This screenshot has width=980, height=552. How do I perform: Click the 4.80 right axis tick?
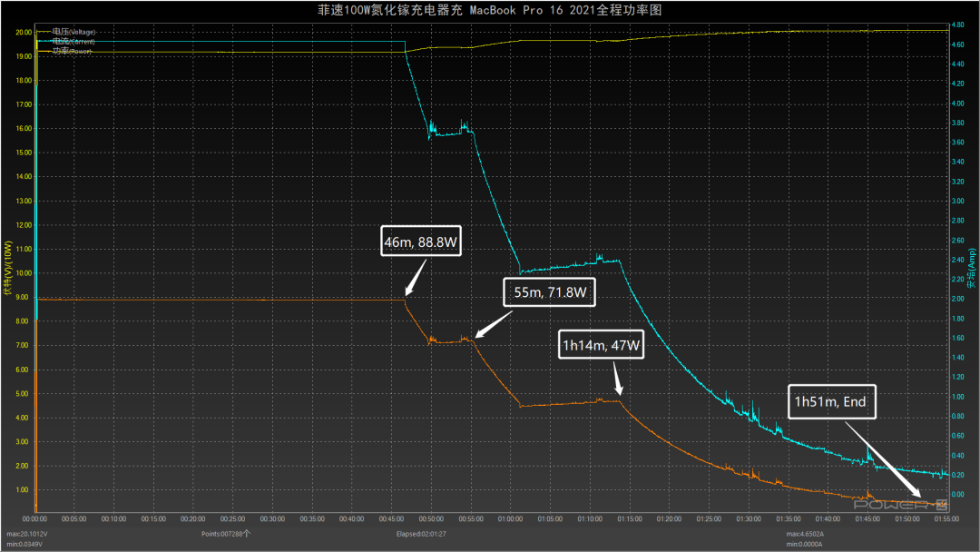tap(957, 25)
